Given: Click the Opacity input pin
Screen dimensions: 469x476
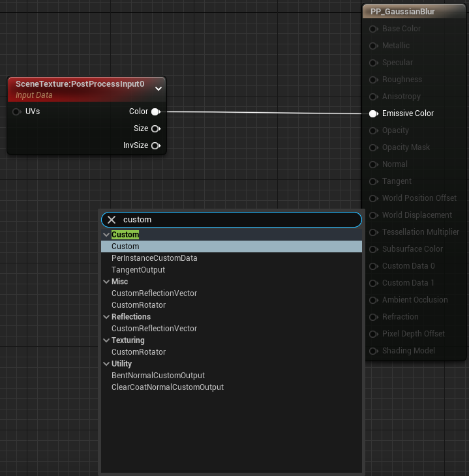Looking at the screenshot, I should click(x=373, y=130).
